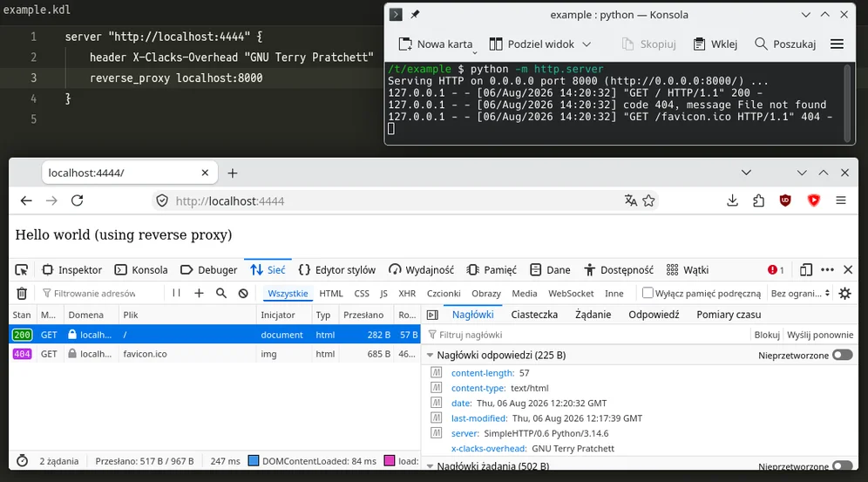This screenshot has width=868, height=482.
Task: Expand the Nagłówki żądania section
Action: (x=431, y=466)
